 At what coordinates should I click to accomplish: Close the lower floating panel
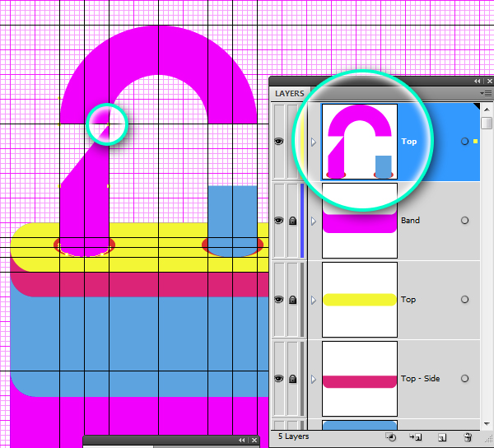point(254,440)
